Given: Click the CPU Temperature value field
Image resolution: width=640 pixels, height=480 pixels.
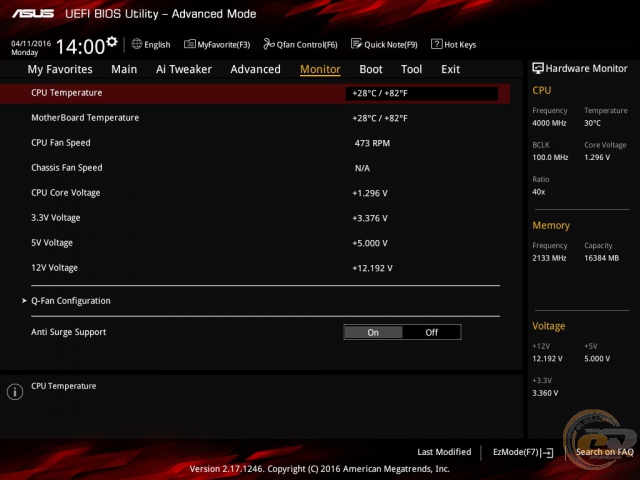Looking at the screenshot, I should [x=422, y=93].
